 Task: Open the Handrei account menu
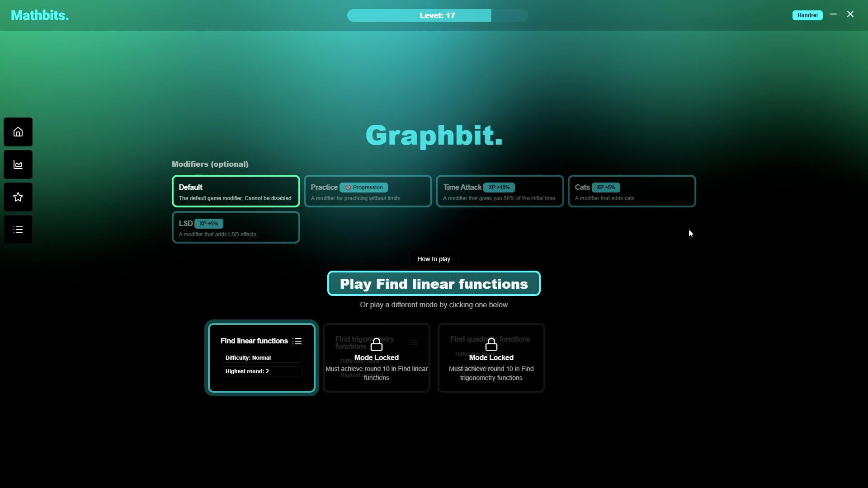pos(807,15)
